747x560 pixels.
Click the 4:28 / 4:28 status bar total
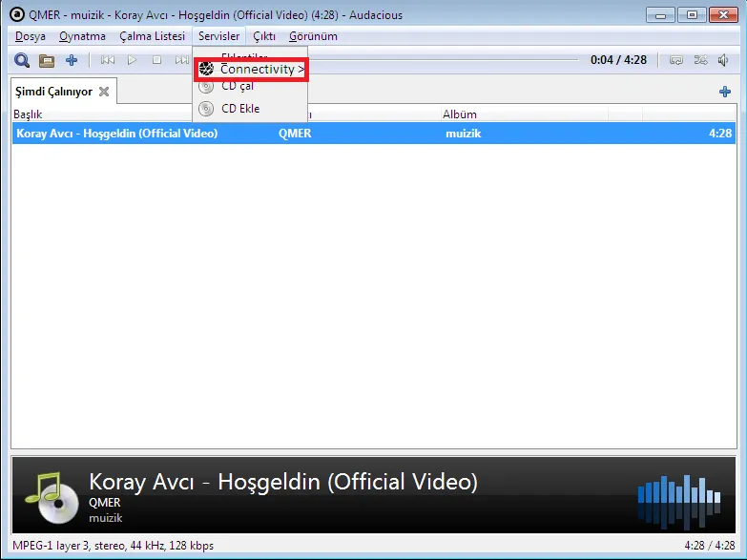[x=710, y=546]
